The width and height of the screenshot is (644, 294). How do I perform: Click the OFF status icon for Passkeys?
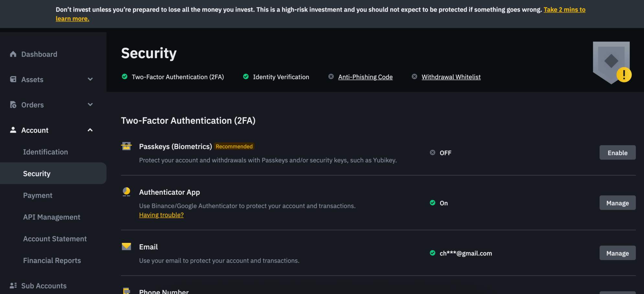[432, 153]
